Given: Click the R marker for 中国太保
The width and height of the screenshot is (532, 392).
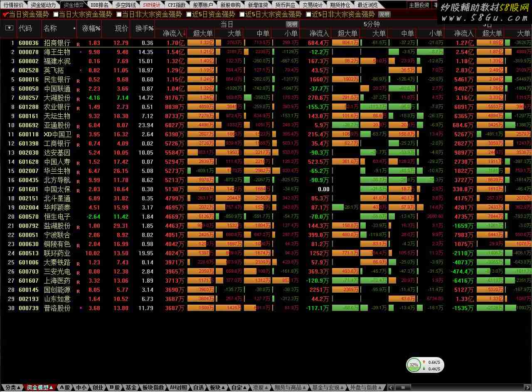Looking at the screenshot, I should (x=78, y=190).
